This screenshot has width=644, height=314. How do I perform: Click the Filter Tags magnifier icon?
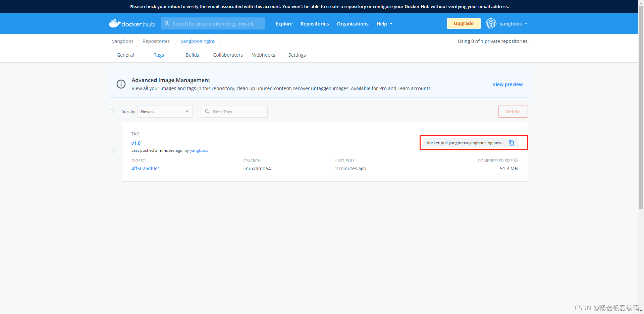[x=207, y=112]
